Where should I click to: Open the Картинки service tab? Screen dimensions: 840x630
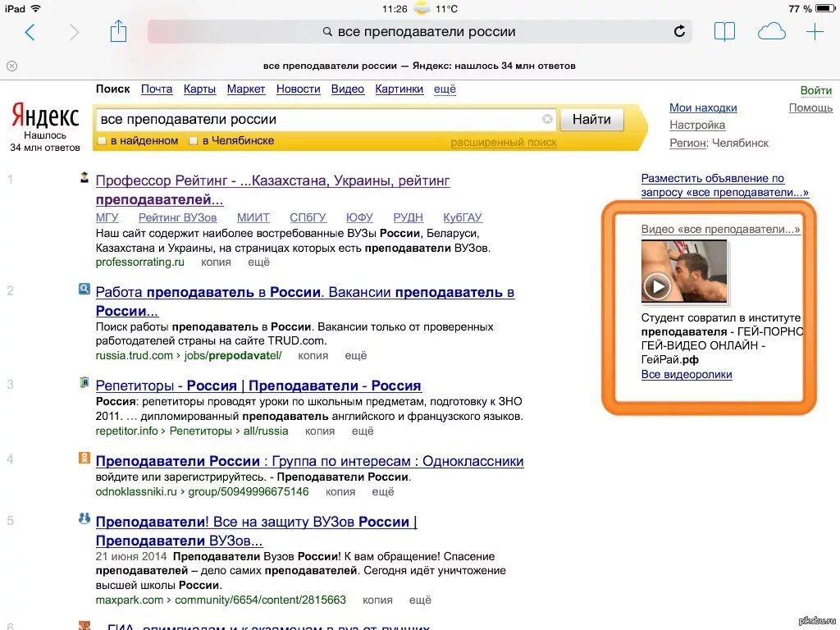pos(399,89)
